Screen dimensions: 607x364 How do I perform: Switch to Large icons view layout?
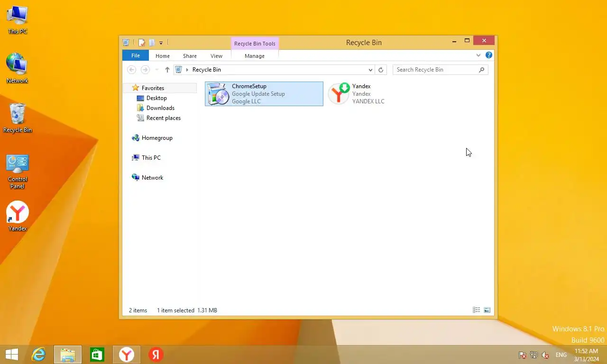pos(487,310)
